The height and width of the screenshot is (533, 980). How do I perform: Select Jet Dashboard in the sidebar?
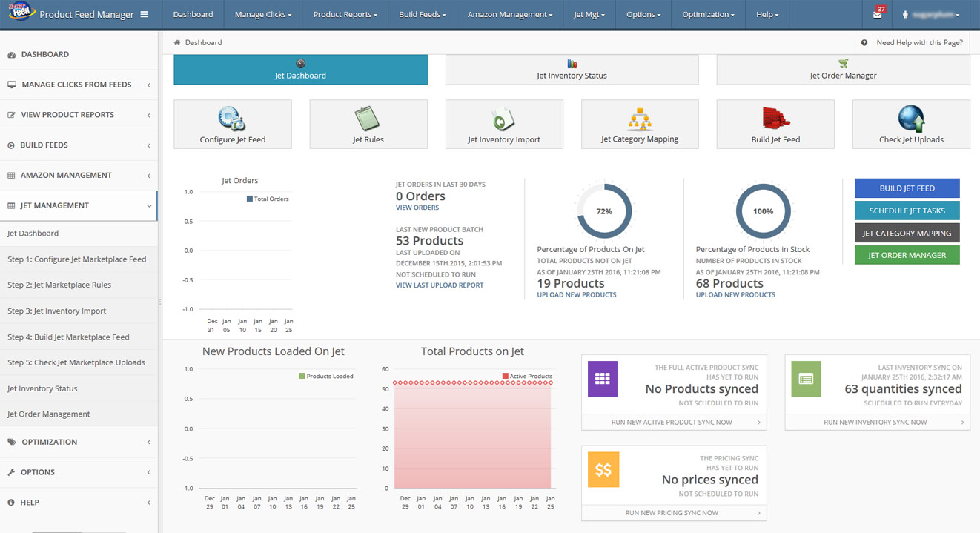[79, 234]
